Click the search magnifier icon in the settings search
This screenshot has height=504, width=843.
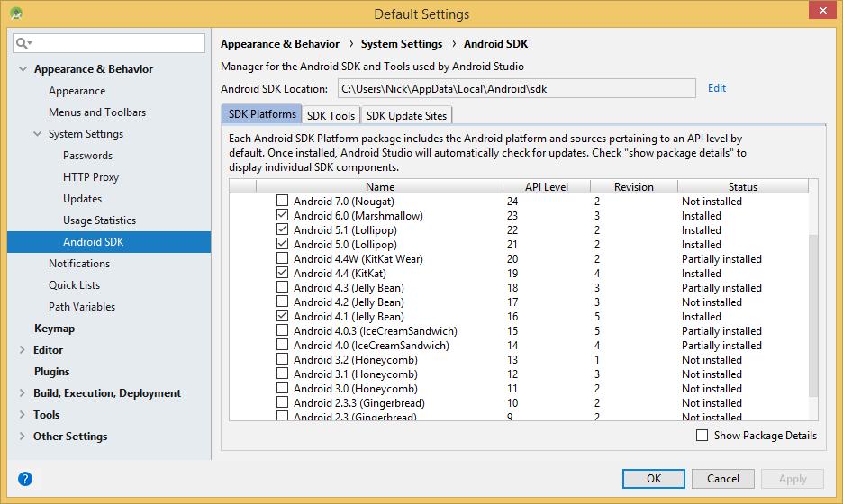(23, 43)
